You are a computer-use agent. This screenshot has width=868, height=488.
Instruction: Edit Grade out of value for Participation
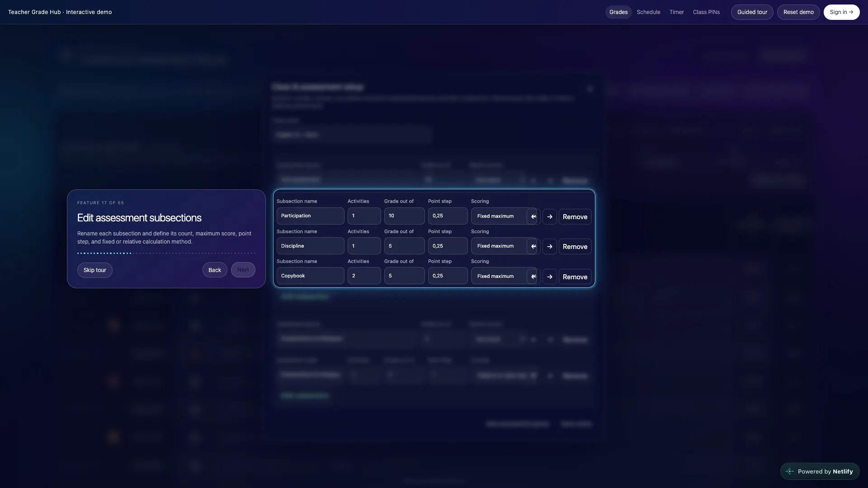click(405, 216)
